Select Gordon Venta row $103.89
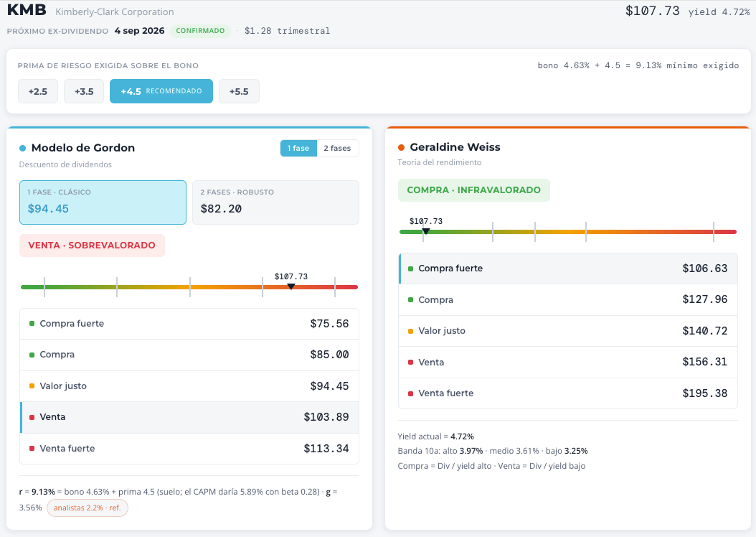The height and width of the screenshot is (537, 756). pyautogui.click(x=189, y=417)
